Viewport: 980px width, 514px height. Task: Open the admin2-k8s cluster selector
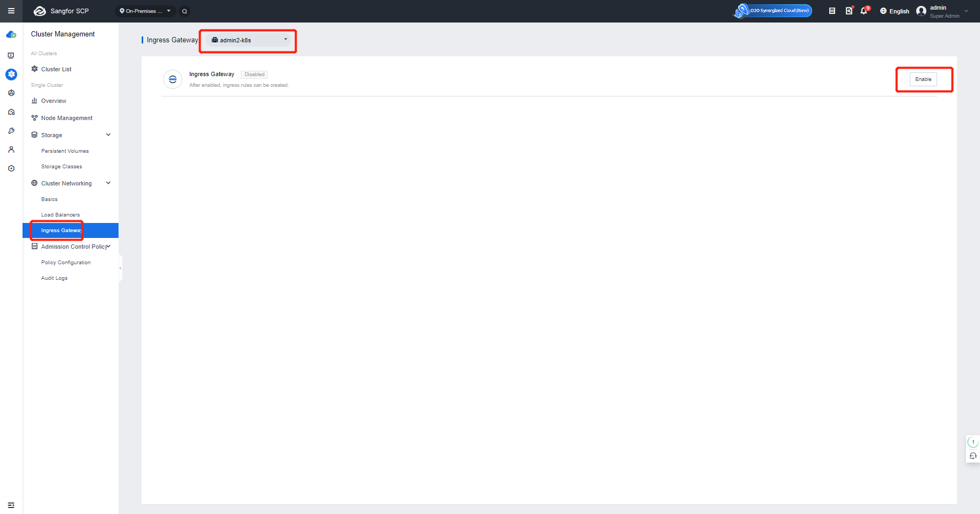click(248, 40)
